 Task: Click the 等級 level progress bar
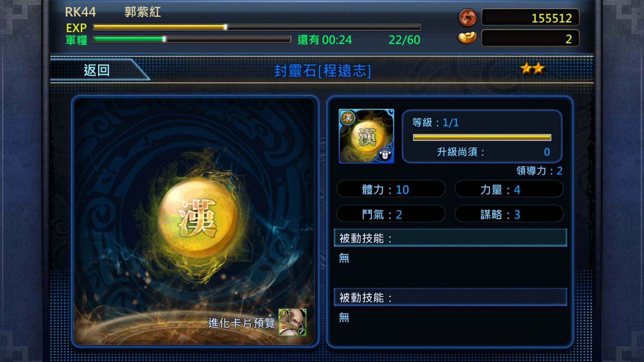click(x=482, y=137)
